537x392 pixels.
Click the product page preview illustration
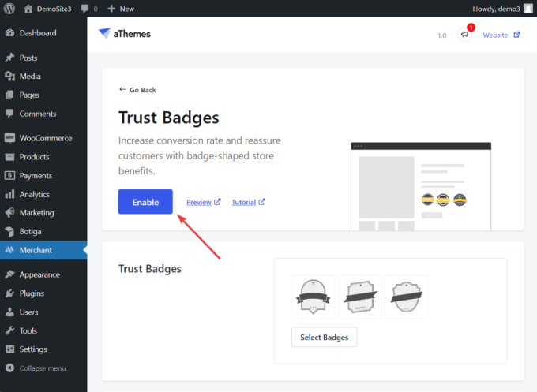click(421, 186)
